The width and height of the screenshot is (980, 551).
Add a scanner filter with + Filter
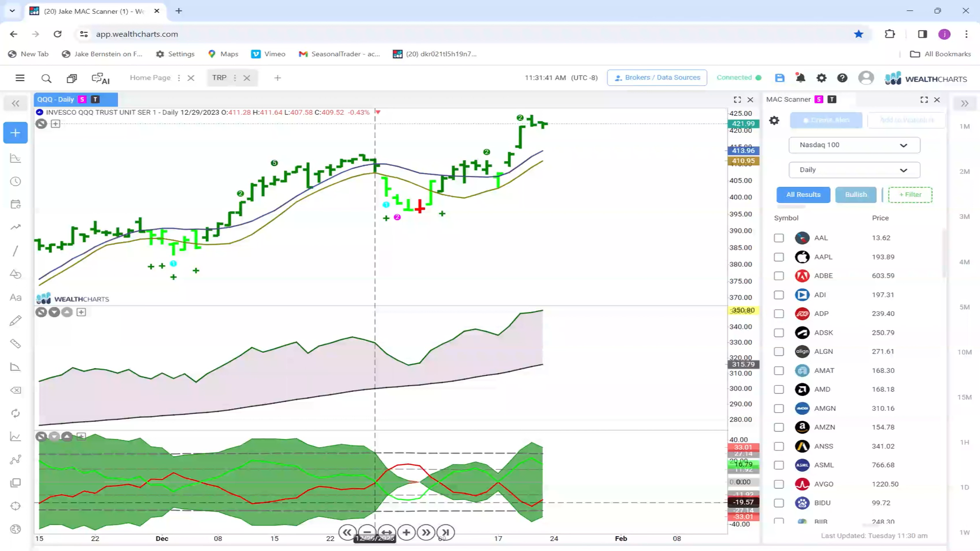click(910, 195)
